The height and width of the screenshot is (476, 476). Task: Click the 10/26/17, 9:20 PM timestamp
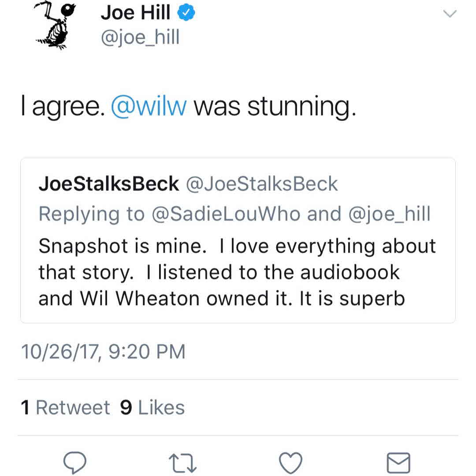[x=103, y=352]
